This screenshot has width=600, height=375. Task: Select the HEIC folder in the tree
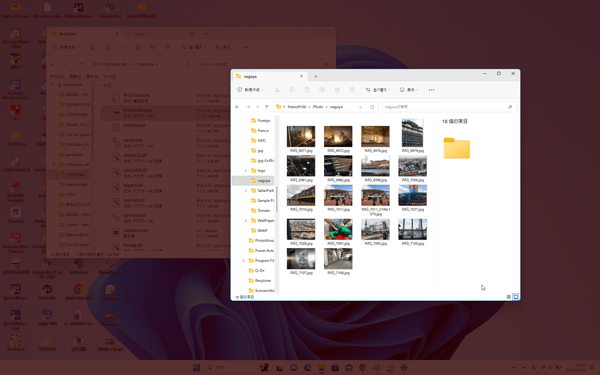(x=258, y=140)
